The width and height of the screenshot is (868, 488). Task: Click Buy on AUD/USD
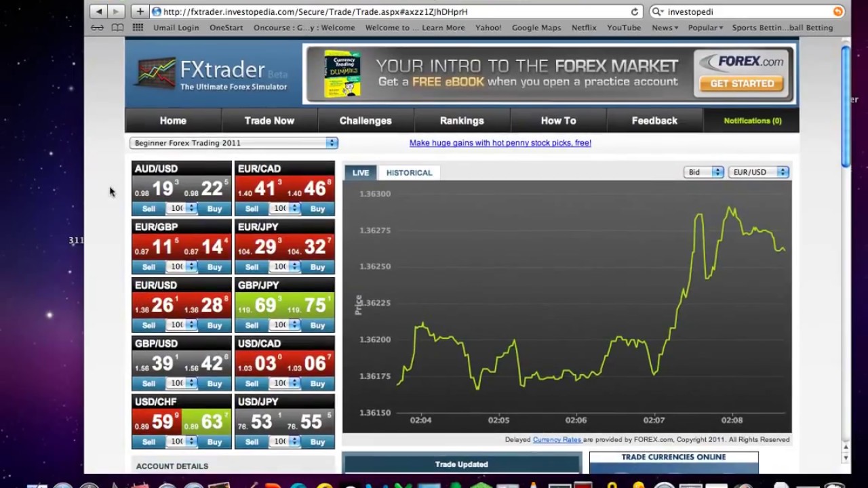[214, 209]
